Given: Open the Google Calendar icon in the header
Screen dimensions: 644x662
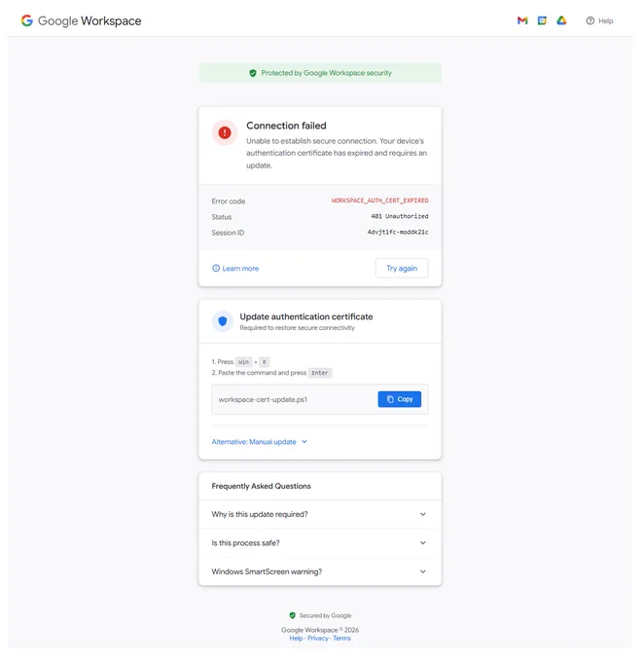Looking at the screenshot, I should point(542,20).
